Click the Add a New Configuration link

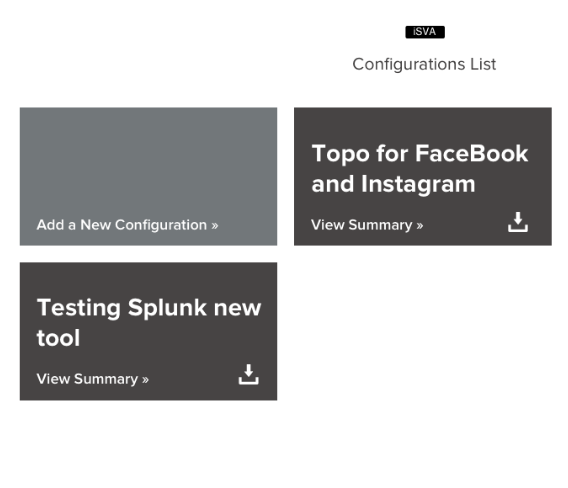click(x=128, y=225)
